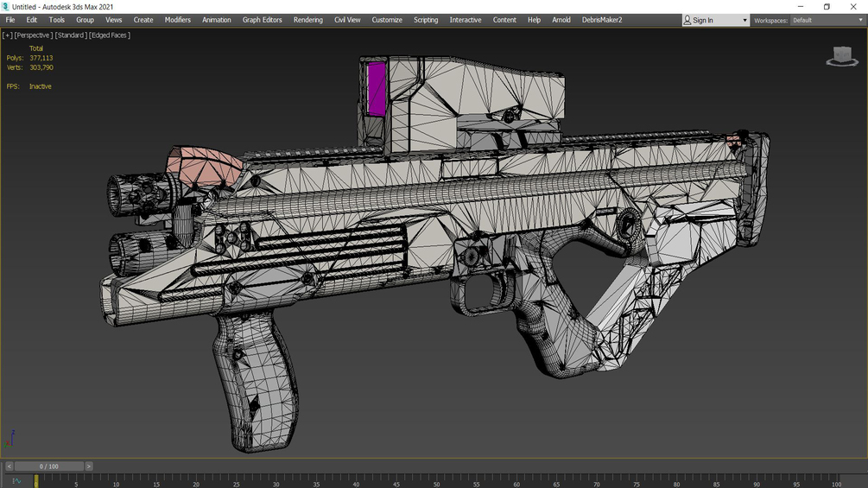Viewport: 868px width, 488px height.
Task: Click the user profile icon beside Sign In
Action: [x=687, y=20]
